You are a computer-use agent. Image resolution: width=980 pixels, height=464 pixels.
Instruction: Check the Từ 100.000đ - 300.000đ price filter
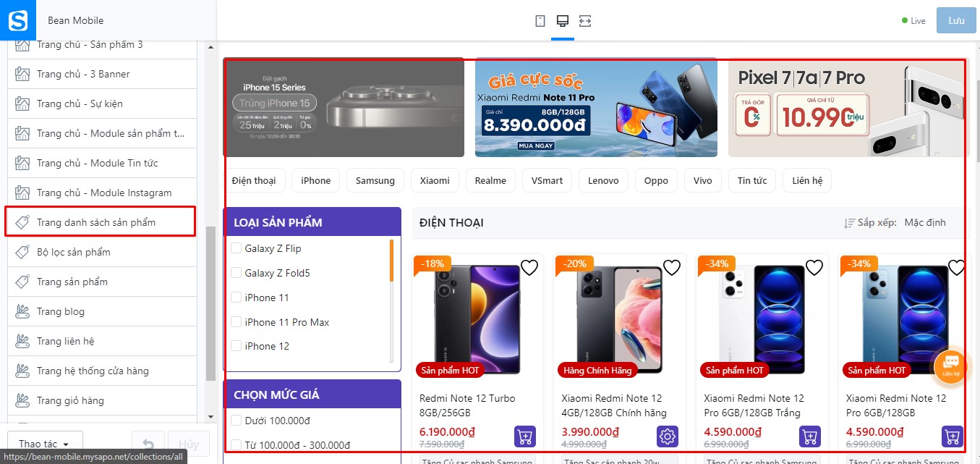point(236,445)
